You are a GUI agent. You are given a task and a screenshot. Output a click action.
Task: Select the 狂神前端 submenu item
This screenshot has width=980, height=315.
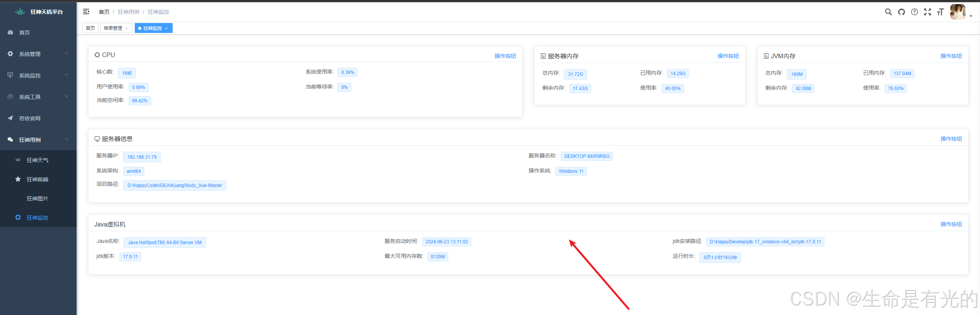[x=38, y=179]
